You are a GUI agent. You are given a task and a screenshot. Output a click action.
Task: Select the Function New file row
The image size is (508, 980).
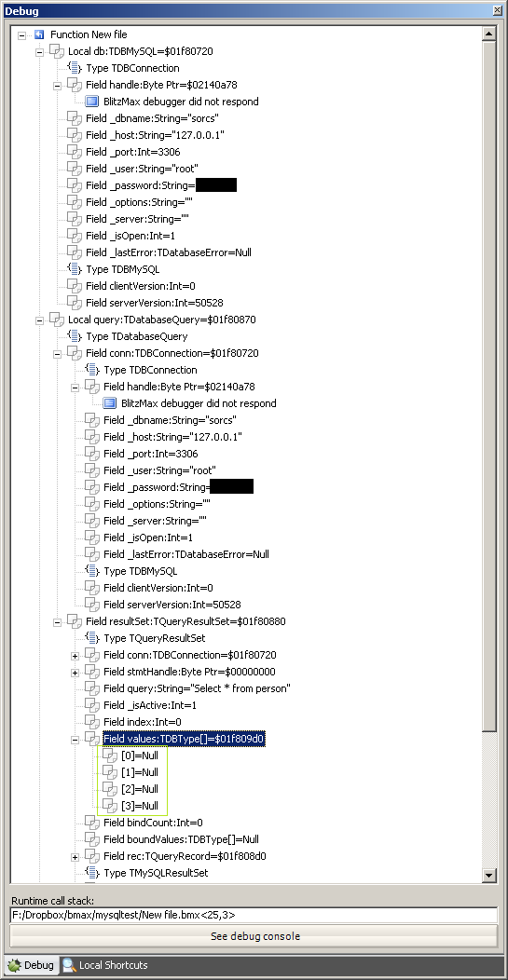tap(89, 35)
